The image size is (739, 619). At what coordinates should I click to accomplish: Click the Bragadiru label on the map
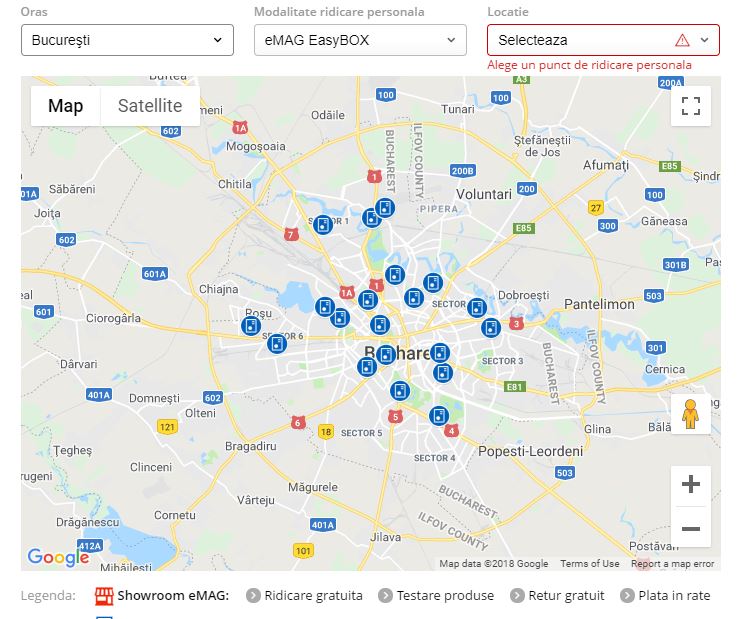[251, 446]
